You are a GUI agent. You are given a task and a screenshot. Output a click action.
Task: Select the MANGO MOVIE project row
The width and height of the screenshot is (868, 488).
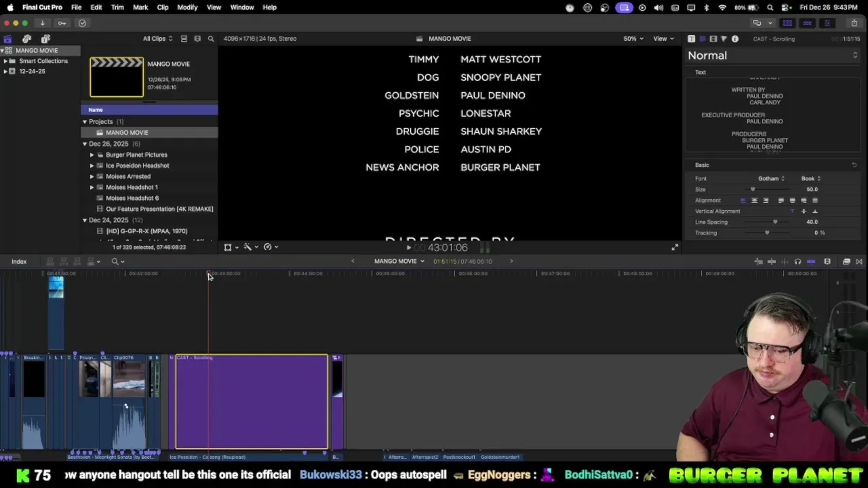pyautogui.click(x=149, y=133)
